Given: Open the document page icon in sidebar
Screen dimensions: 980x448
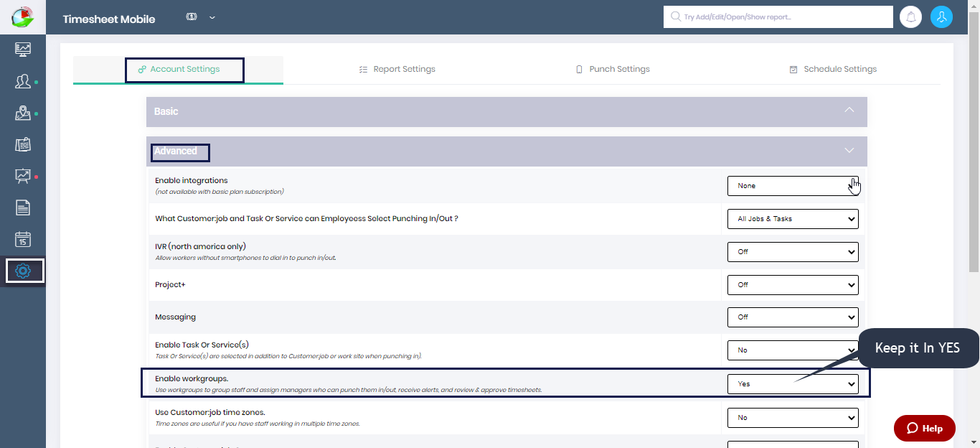Looking at the screenshot, I should click(x=23, y=207).
